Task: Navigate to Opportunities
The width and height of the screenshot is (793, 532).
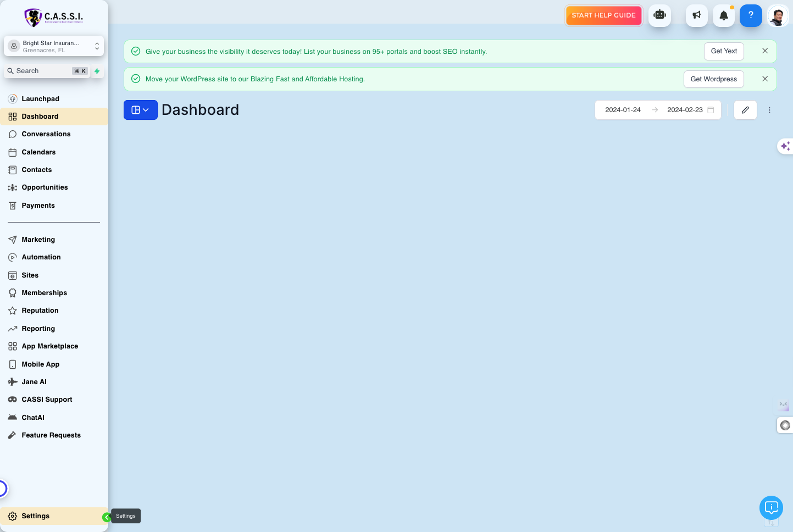Action: pos(54,187)
